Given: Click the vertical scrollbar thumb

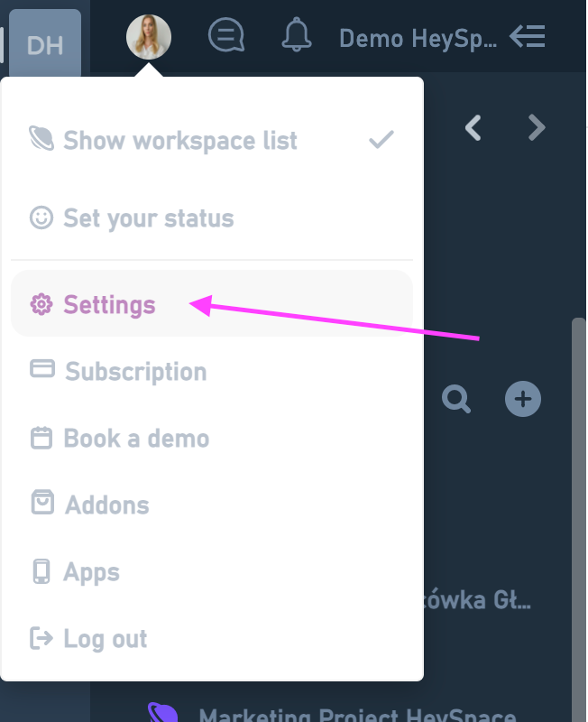Looking at the screenshot, I should [579, 496].
